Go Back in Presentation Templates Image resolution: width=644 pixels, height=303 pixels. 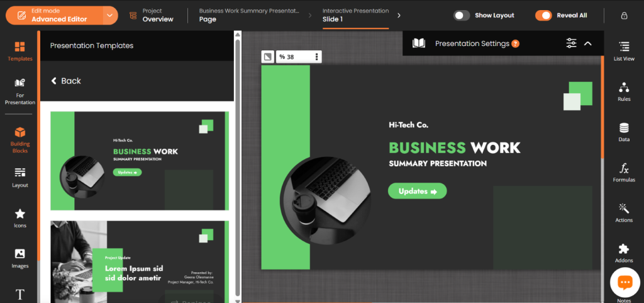click(65, 81)
